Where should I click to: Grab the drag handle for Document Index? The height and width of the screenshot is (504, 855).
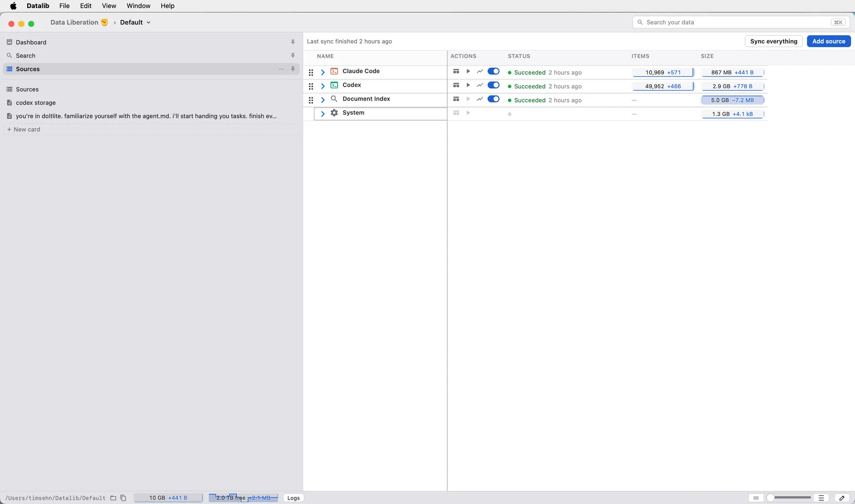point(311,100)
